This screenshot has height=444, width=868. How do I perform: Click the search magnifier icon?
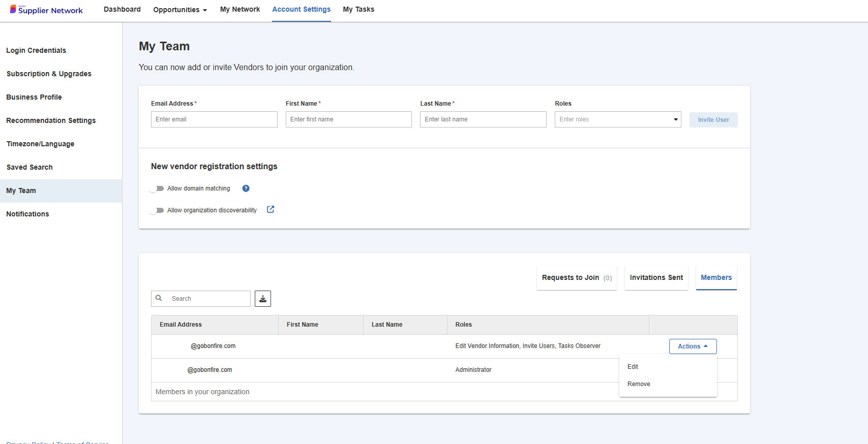[x=159, y=298]
